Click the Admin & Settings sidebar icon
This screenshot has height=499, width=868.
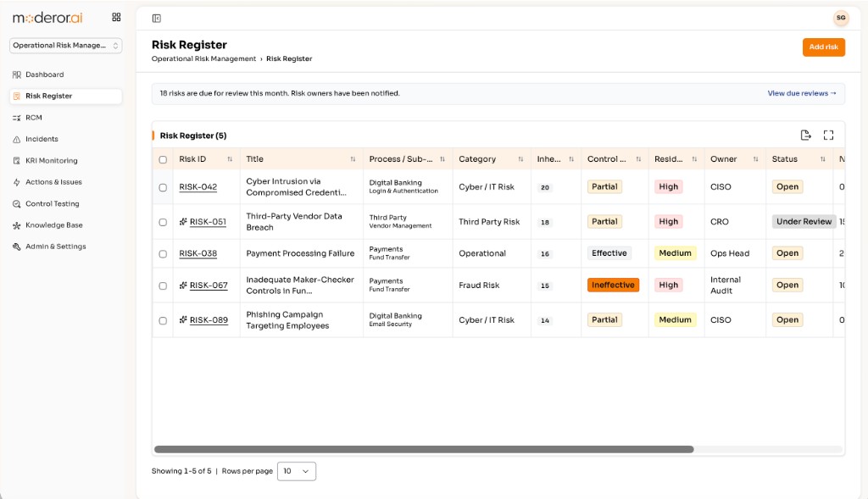[17, 247]
